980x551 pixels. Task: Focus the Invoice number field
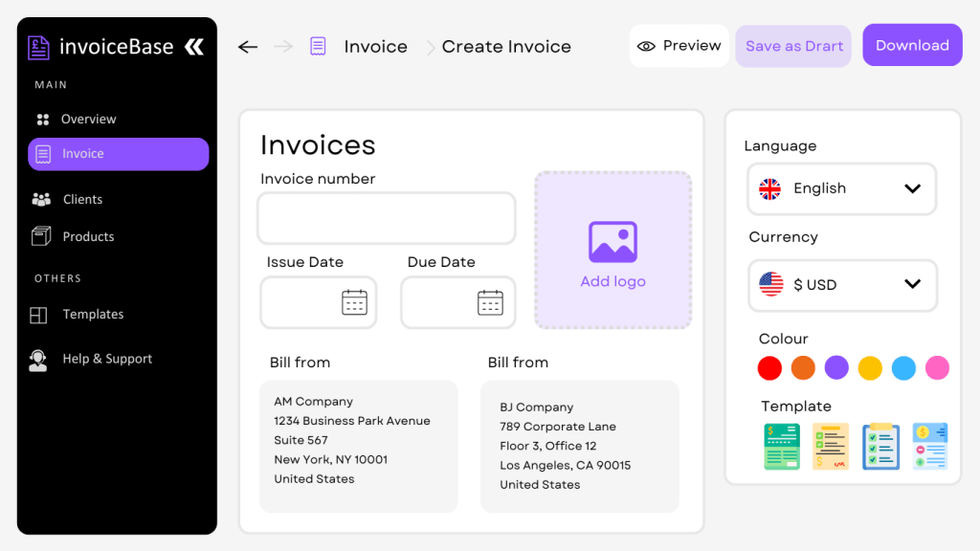coord(387,218)
